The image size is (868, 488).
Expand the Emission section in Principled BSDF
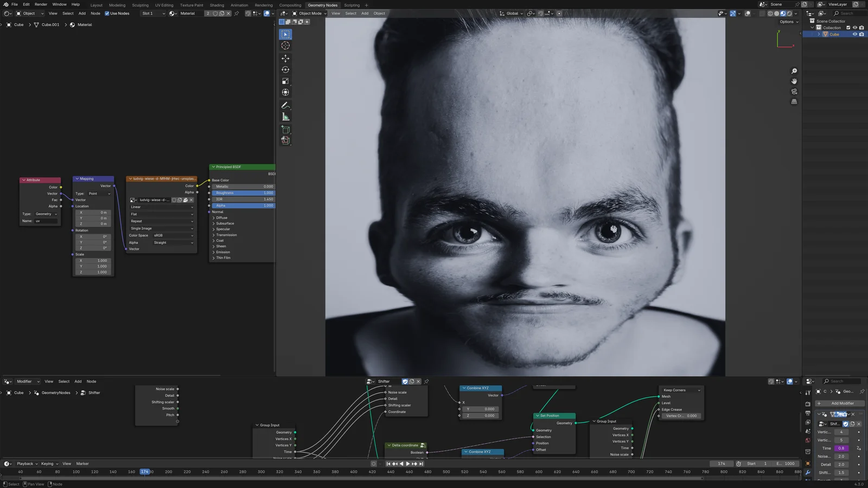coord(222,252)
